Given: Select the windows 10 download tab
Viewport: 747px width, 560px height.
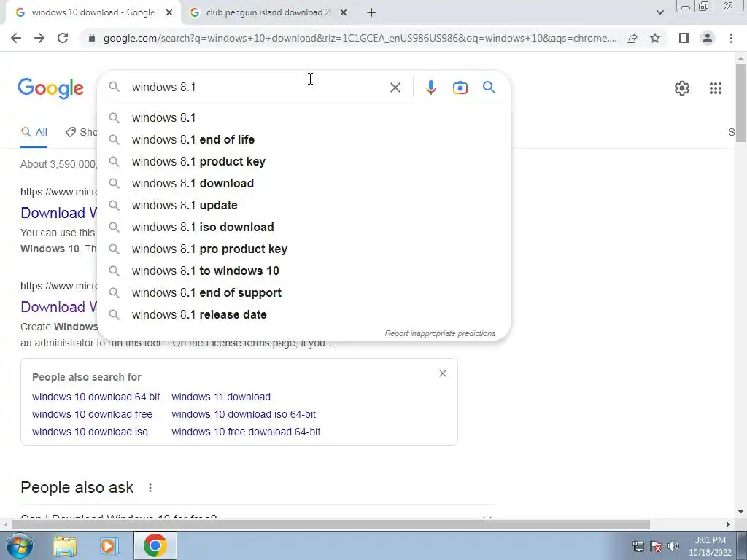Looking at the screenshot, I should (x=93, y=13).
